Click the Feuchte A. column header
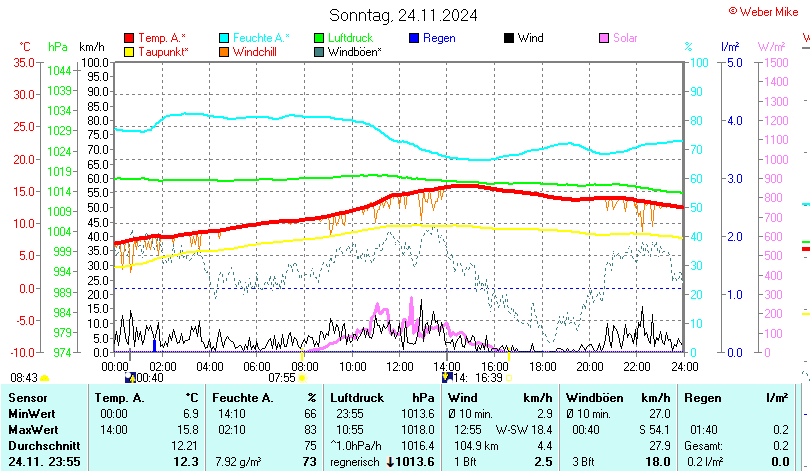 (243, 398)
